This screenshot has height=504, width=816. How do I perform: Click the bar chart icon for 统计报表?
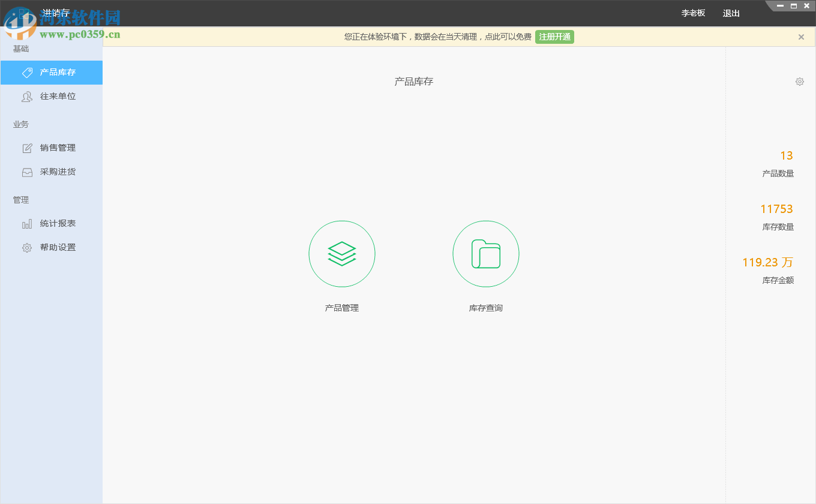pyautogui.click(x=27, y=224)
